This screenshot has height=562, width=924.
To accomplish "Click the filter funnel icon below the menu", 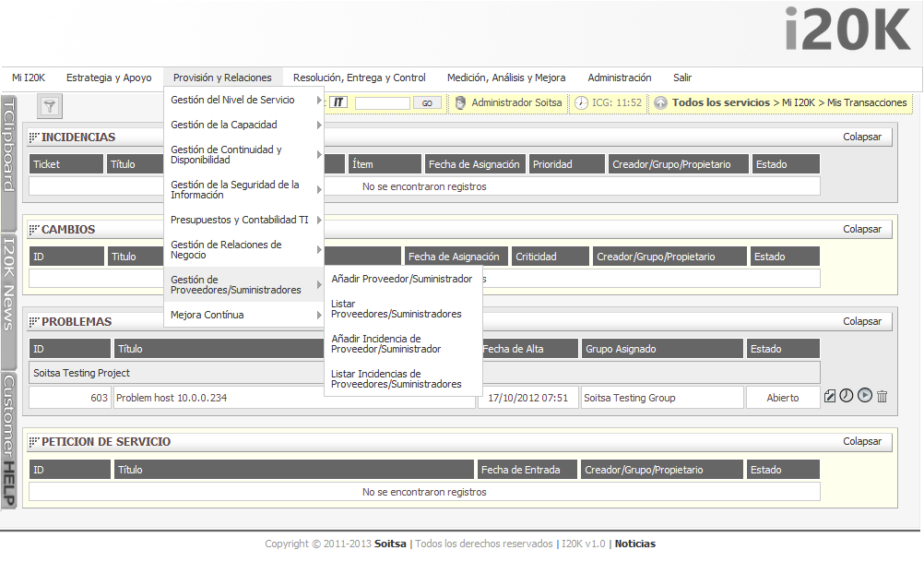I will [48, 104].
